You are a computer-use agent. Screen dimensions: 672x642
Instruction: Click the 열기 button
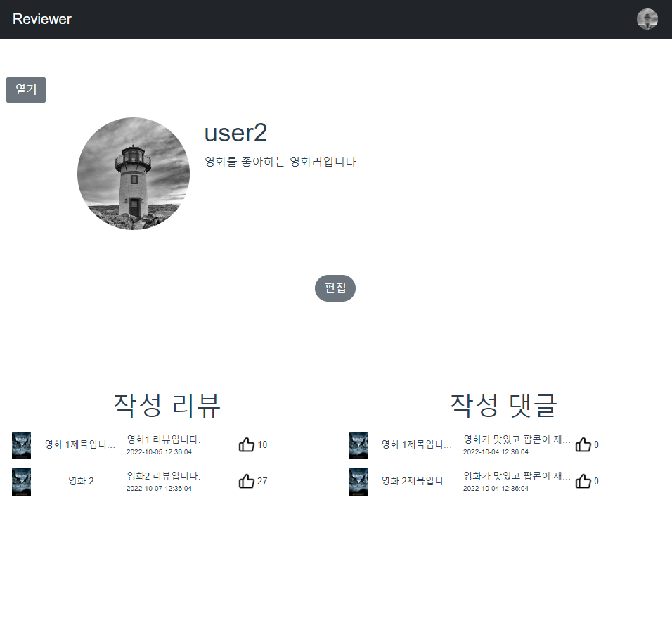click(26, 89)
